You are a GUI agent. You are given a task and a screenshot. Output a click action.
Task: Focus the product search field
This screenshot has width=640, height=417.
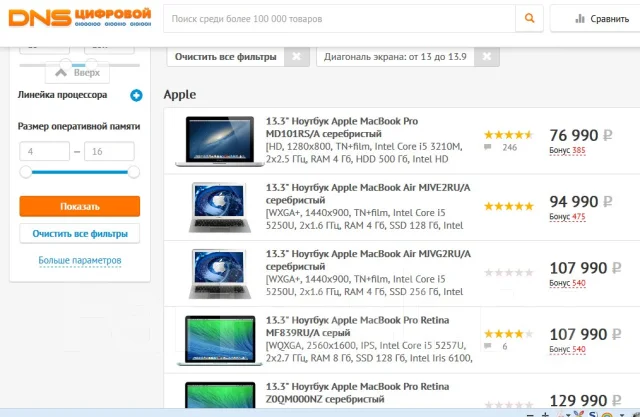click(x=340, y=18)
